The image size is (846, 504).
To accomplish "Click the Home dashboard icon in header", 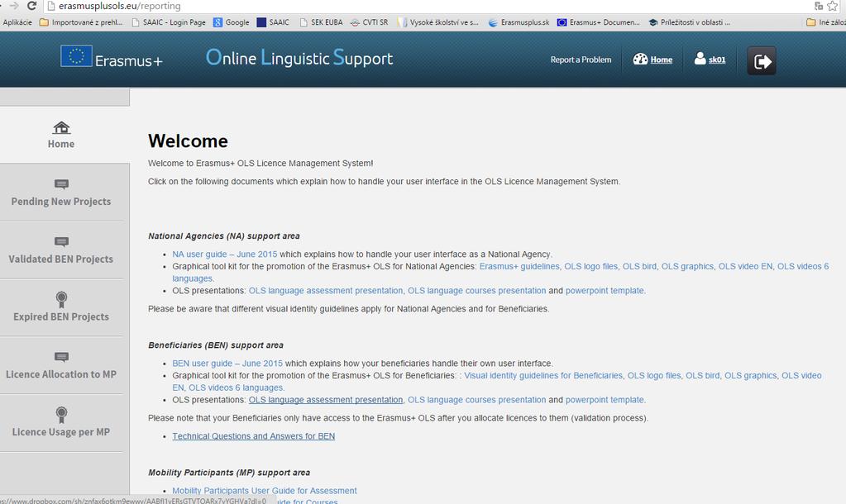I will [640, 59].
